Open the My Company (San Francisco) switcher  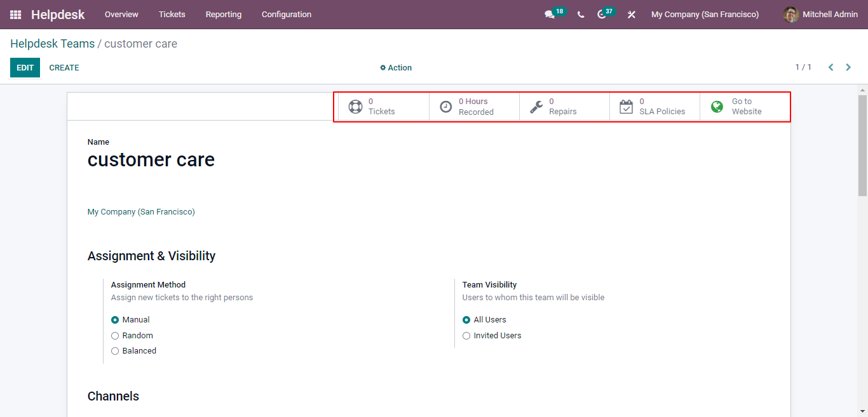(705, 14)
